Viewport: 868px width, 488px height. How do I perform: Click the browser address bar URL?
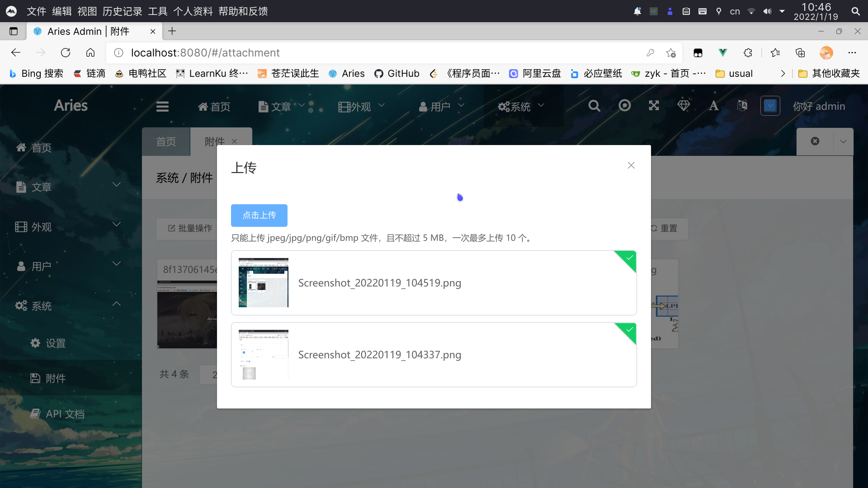tap(205, 53)
